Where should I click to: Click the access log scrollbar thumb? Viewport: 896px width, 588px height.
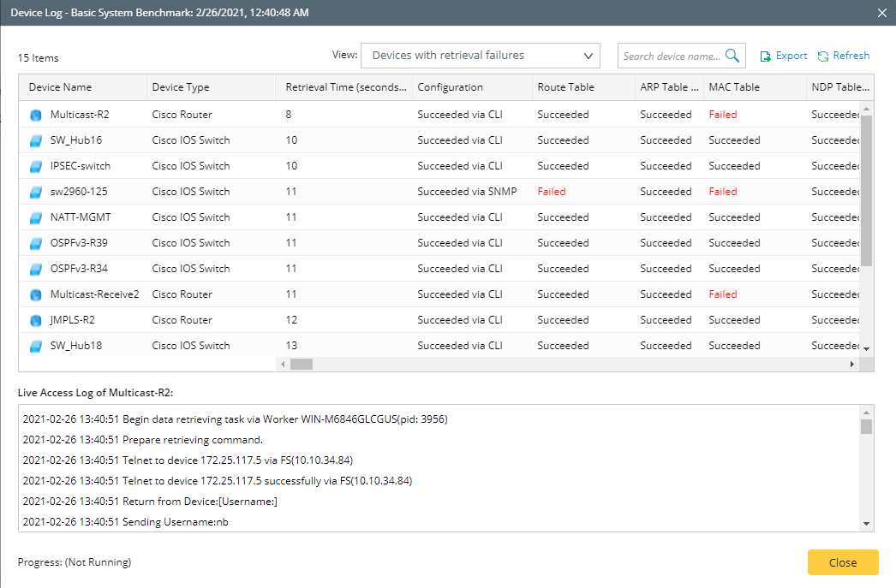(x=866, y=426)
